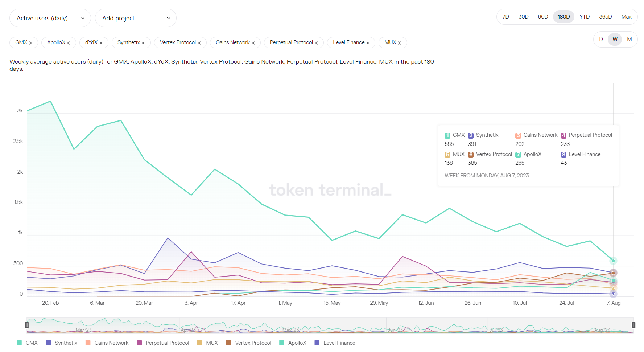Remove GMX chip via its x icon

(x=31, y=43)
